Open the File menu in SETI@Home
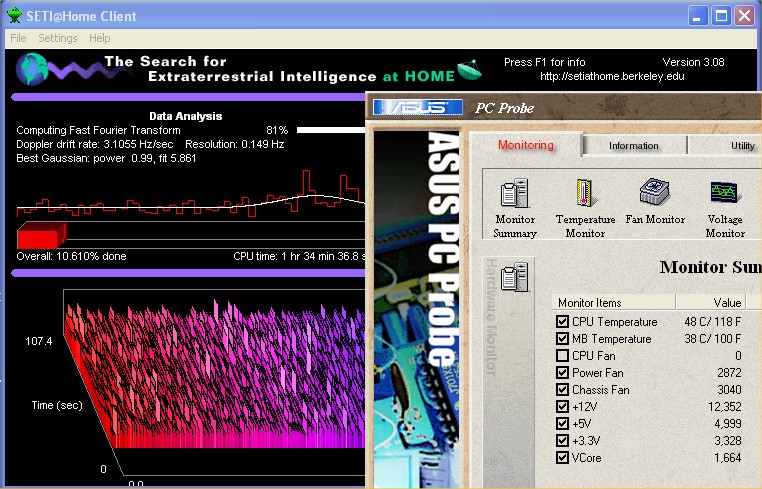Viewport: 762px width, 489px height. 18,38
